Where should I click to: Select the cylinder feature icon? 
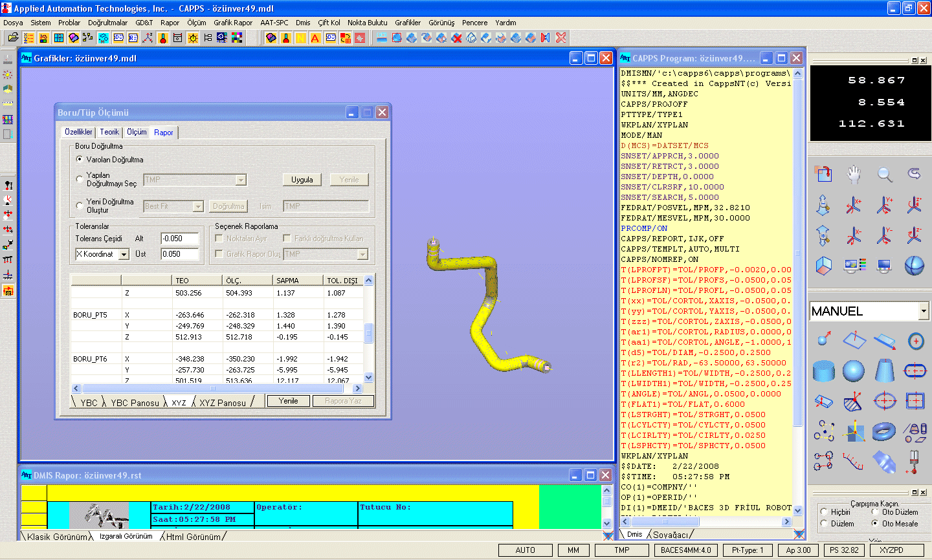coord(823,371)
